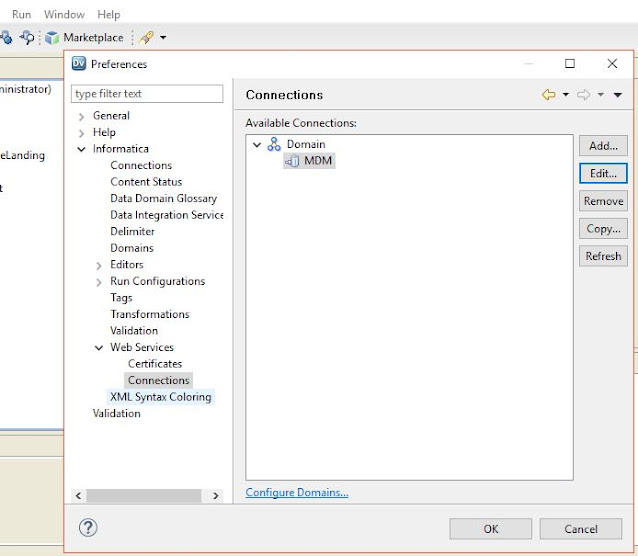Select Run Configurations tree item

tap(157, 281)
